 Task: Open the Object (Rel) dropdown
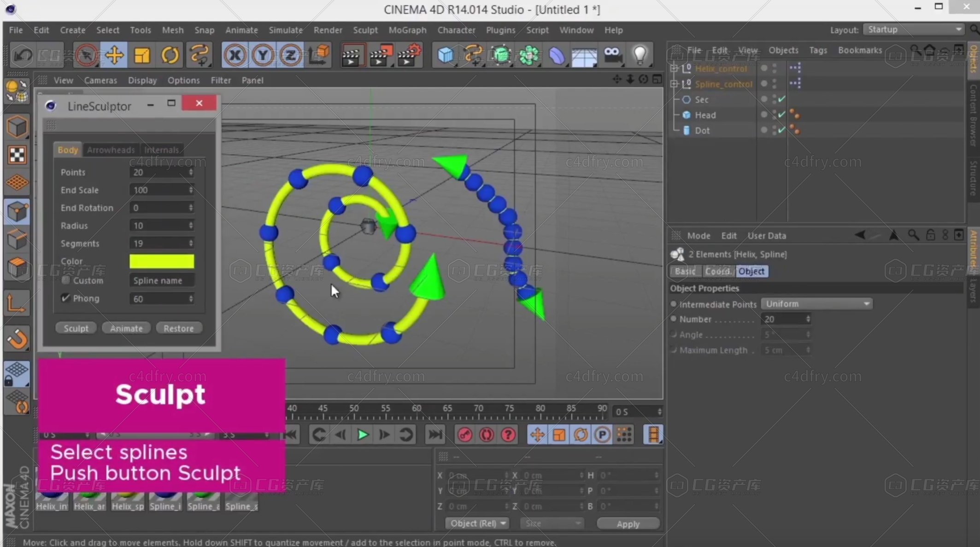tap(477, 524)
